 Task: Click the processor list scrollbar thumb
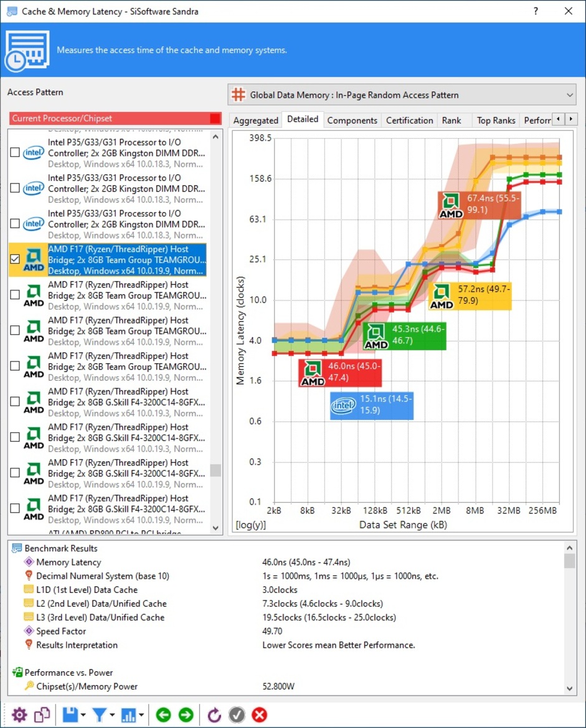215,470
